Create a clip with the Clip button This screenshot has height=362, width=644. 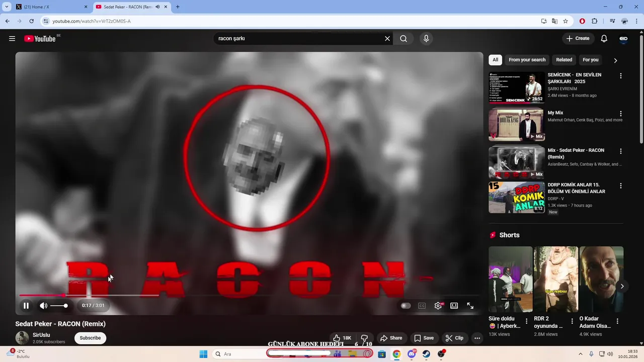click(454, 338)
